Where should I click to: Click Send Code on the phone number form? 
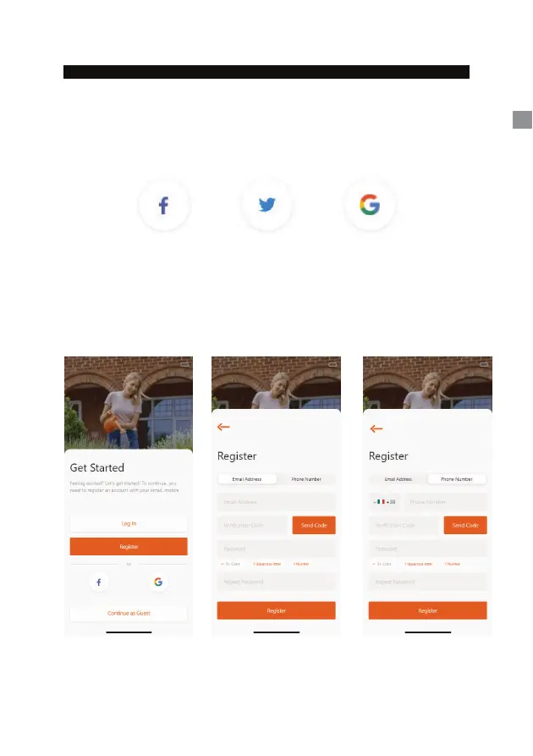(x=465, y=525)
